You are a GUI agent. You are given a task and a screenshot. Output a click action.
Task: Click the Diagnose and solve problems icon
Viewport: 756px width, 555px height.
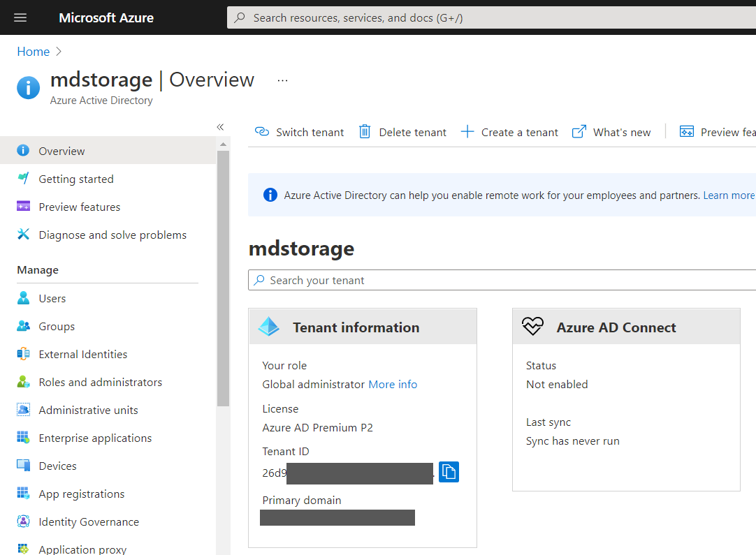click(x=23, y=234)
